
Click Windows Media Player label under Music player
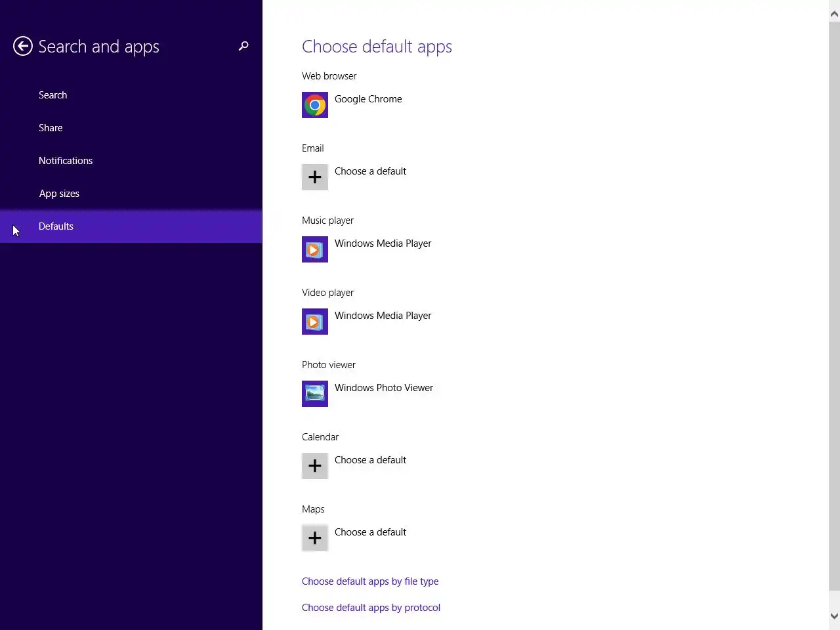point(383,243)
